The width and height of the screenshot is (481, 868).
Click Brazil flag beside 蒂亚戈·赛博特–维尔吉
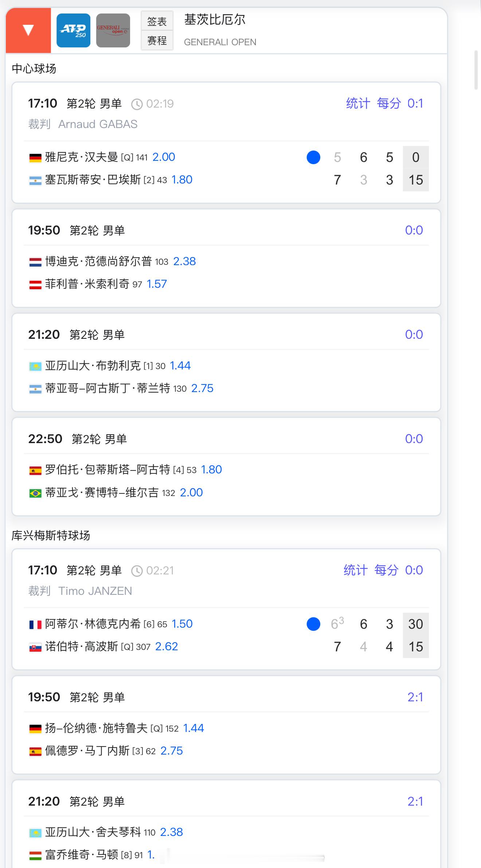point(35,493)
